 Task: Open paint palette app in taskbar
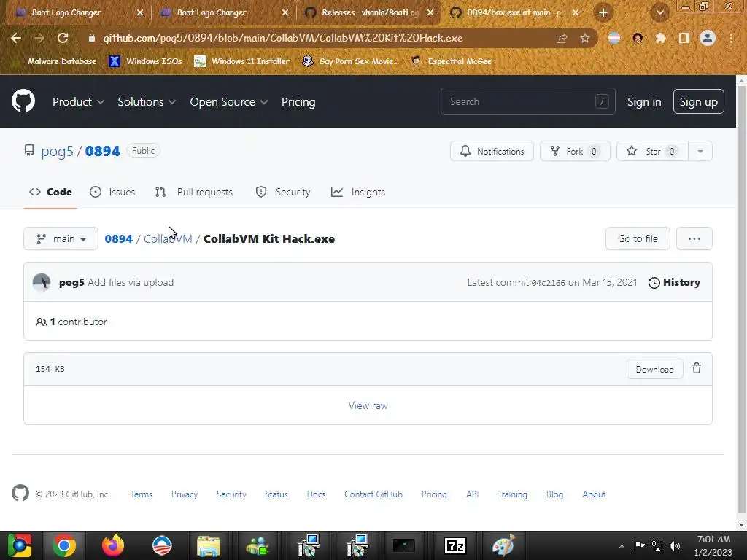tap(503, 545)
